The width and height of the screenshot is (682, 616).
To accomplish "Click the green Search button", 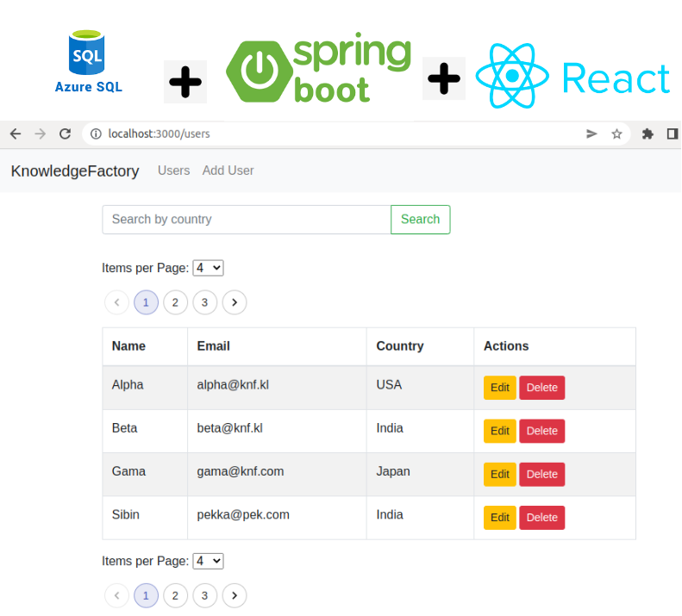I will 420,220.
